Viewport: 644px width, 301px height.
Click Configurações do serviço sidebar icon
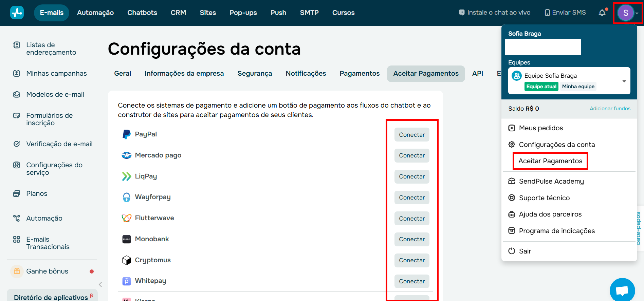pos(17,165)
